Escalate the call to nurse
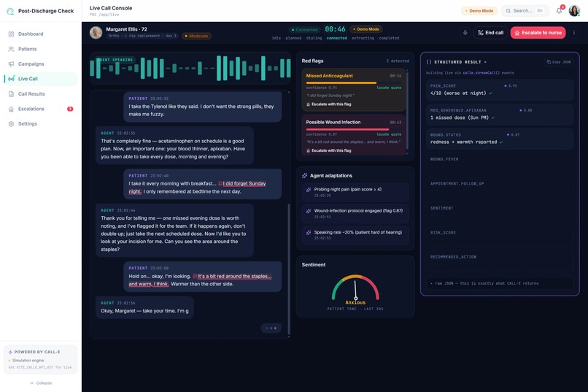588x392 pixels. click(x=538, y=33)
